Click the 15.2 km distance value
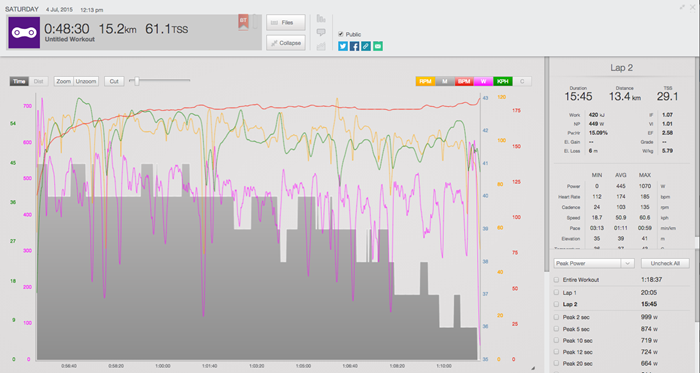The height and width of the screenshot is (373, 700). (x=117, y=29)
